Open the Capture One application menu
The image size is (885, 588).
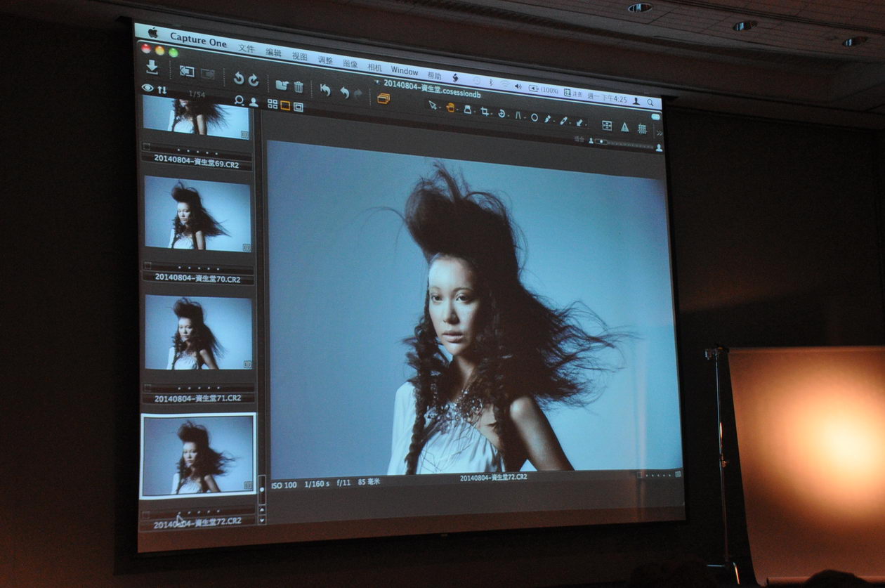tap(198, 41)
